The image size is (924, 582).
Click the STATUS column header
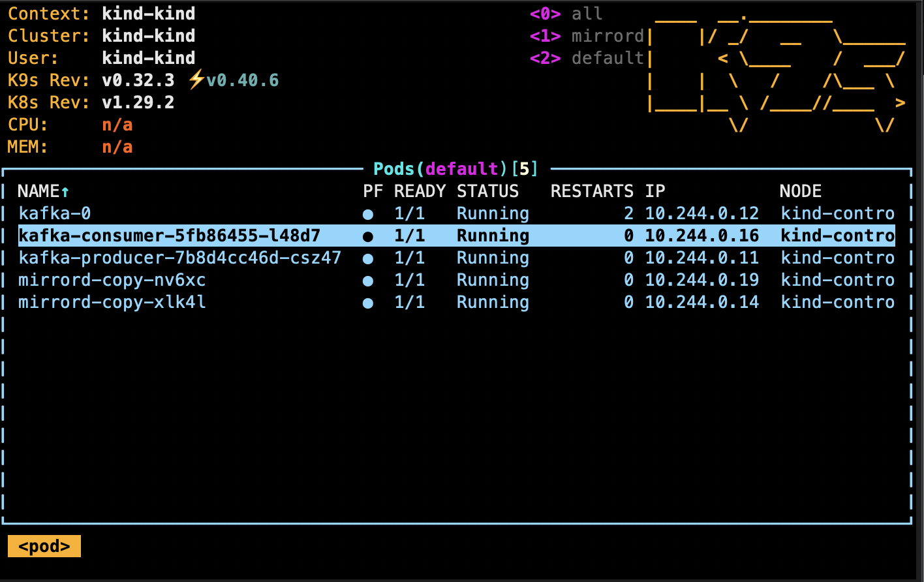tap(487, 191)
